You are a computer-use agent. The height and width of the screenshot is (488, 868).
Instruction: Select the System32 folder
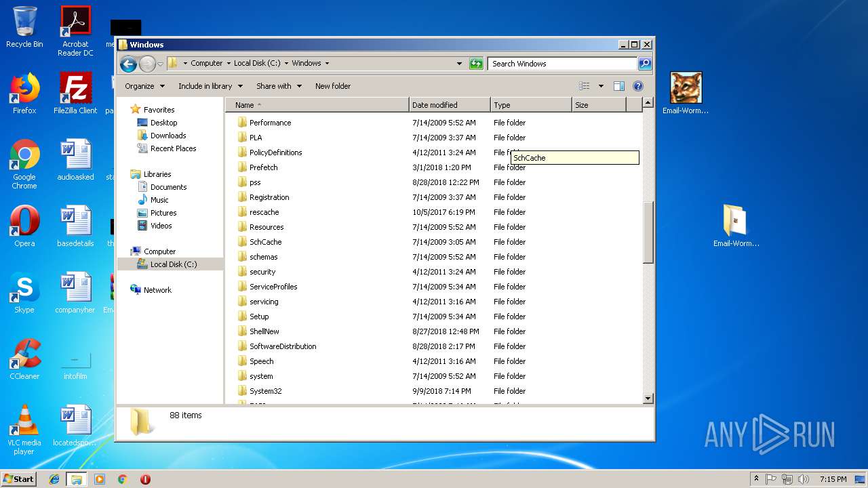pos(265,391)
